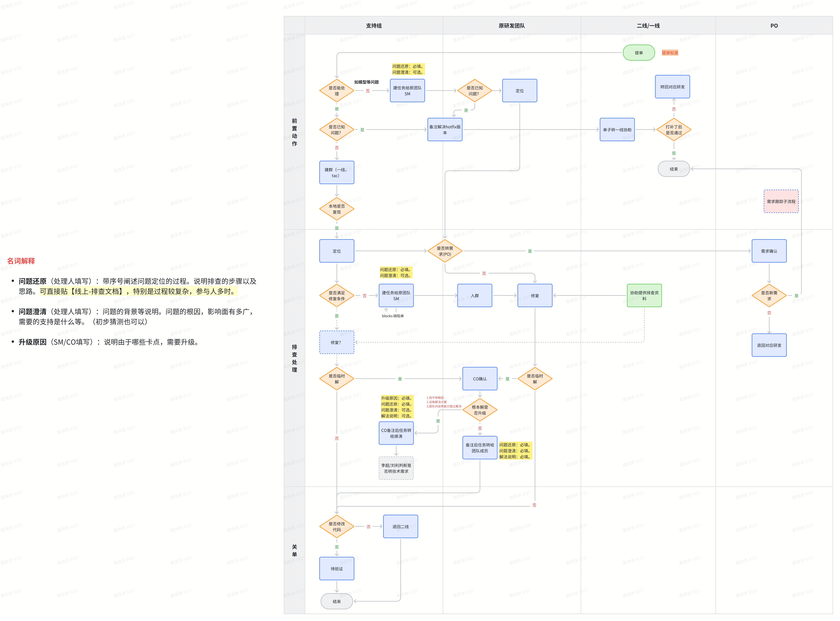Click the red 名词解释 heading
840x621 pixels.
[21, 261]
